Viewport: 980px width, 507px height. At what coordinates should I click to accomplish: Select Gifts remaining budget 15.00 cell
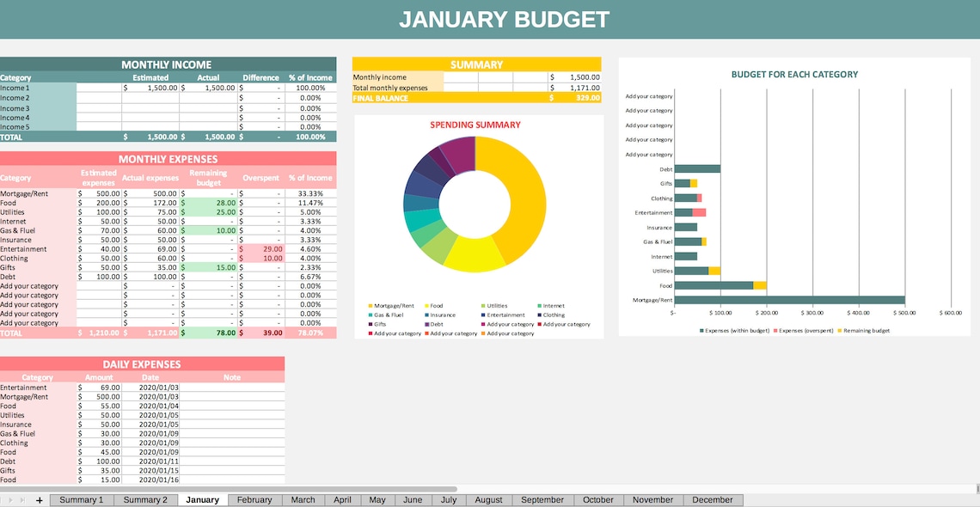click(208, 267)
